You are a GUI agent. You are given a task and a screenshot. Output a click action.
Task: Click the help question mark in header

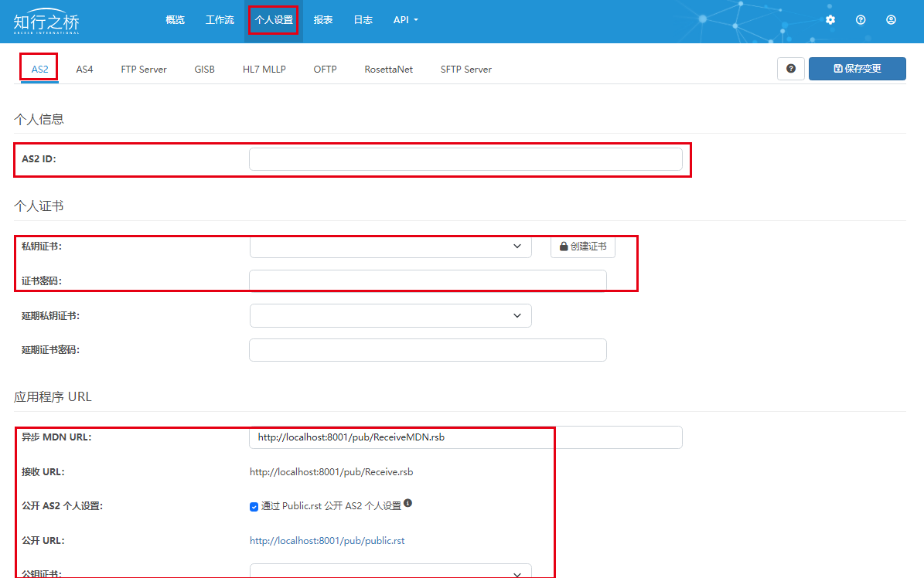click(x=861, y=20)
